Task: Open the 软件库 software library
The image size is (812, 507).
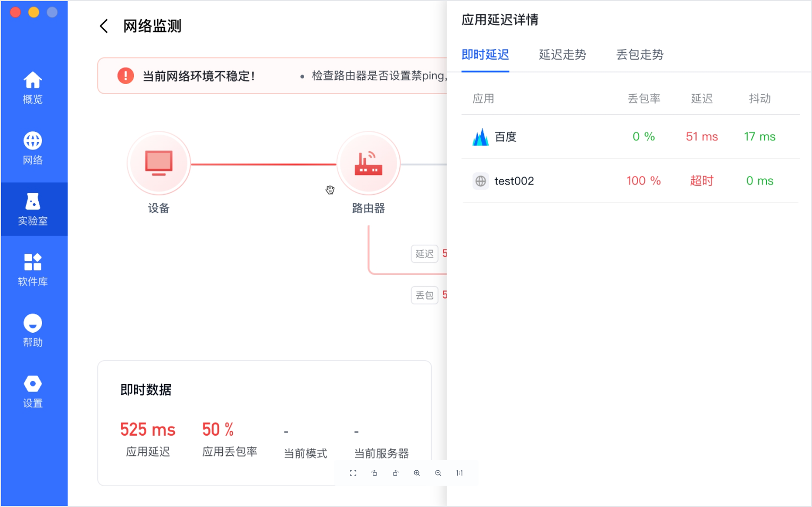Action: pos(32,270)
